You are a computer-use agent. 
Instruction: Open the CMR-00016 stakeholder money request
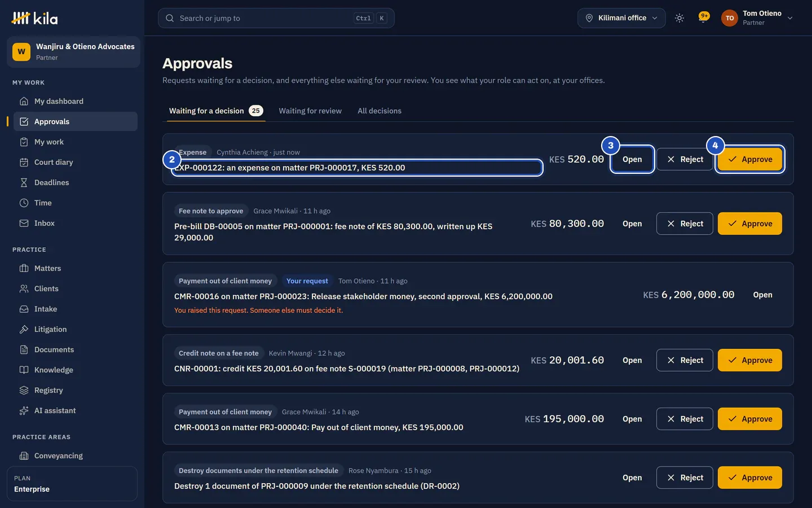(762, 295)
